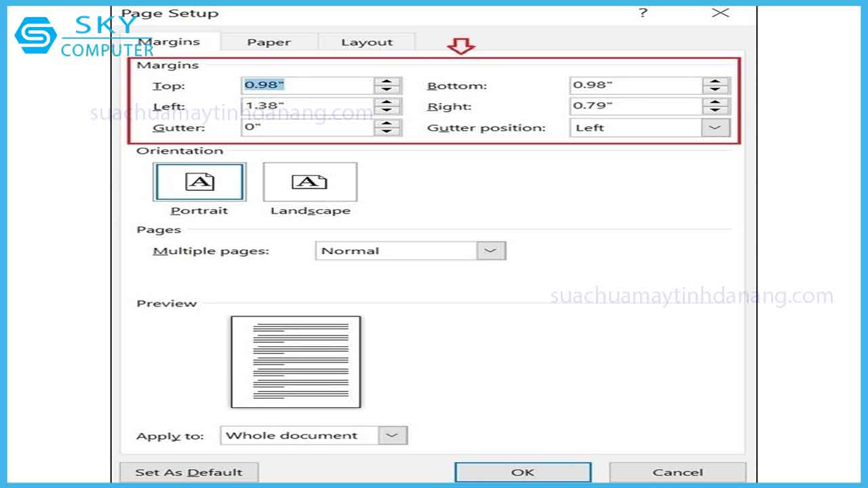Increase the Top margin with up arrow

tap(387, 81)
